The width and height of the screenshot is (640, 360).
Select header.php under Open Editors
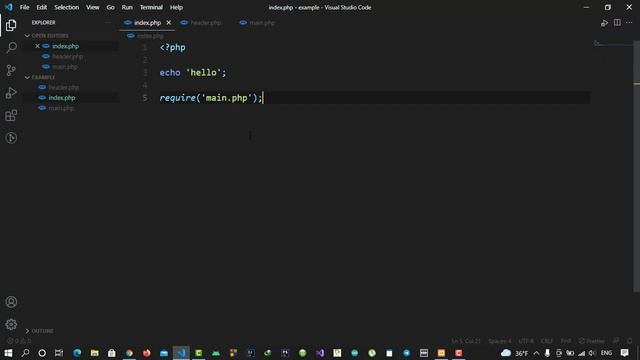pyautogui.click(x=67, y=56)
